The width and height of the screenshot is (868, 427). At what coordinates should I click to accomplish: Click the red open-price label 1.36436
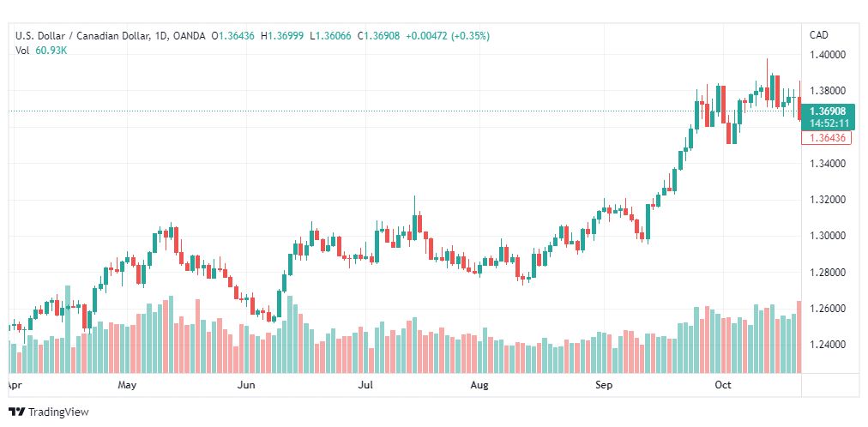[x=826, y=138]
